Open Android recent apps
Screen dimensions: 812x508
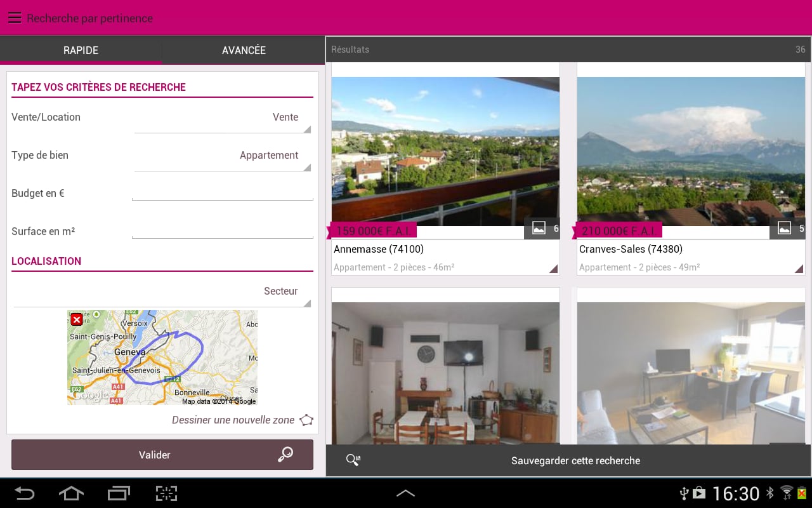(119, 493)
